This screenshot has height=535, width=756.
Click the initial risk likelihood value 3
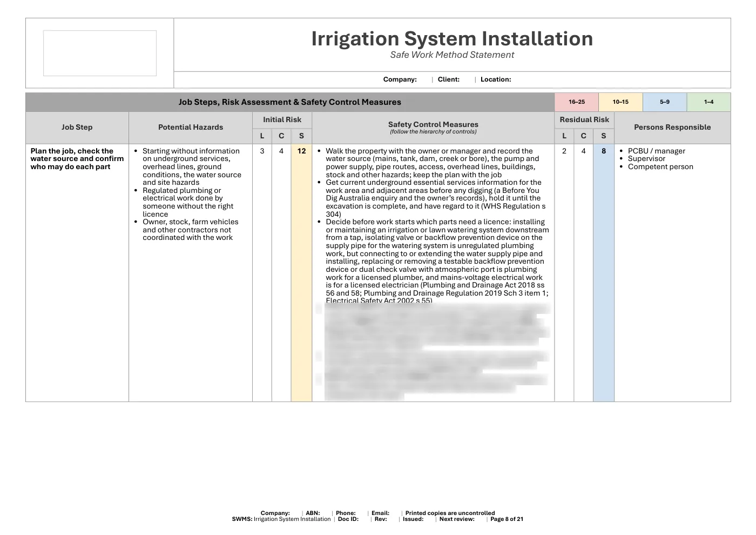262,151
